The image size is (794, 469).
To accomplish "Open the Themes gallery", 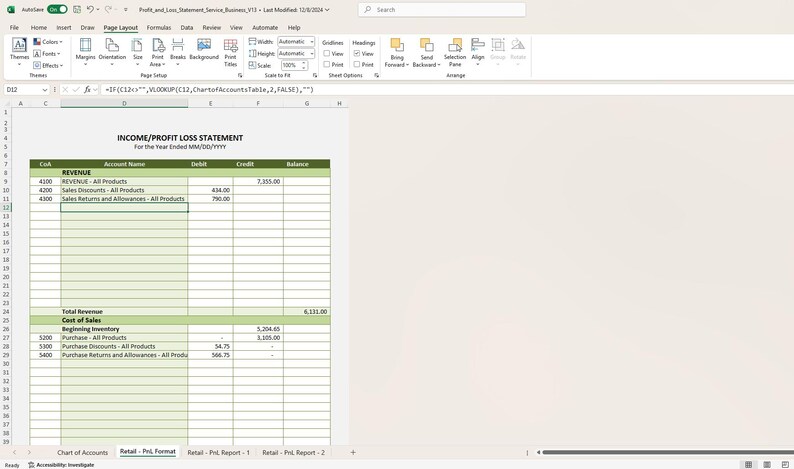I will (x=19, y=52).
